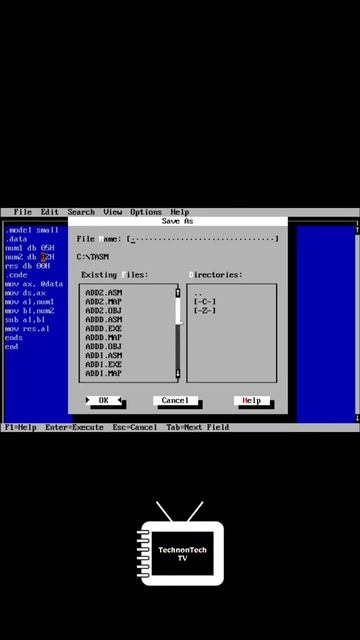Select ADDZ.MAP in existing files list

point(104,302)
